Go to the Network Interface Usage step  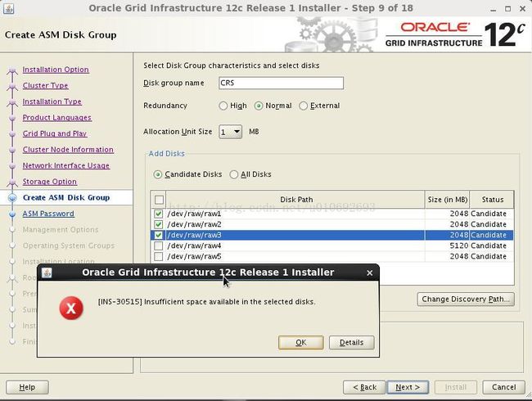(66, 165)
